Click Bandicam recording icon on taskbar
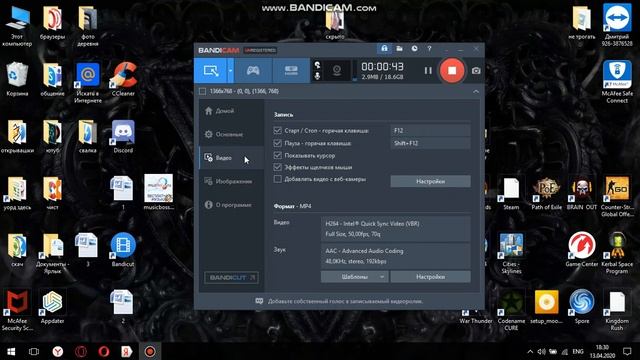640x360 pixels. pos(150,351)
